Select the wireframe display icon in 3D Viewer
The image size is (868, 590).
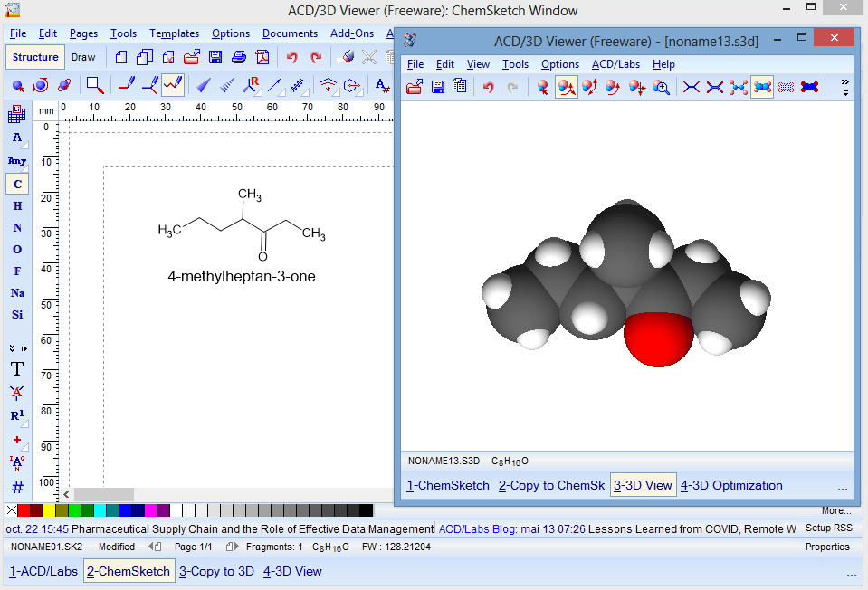[x=692, y=87]
